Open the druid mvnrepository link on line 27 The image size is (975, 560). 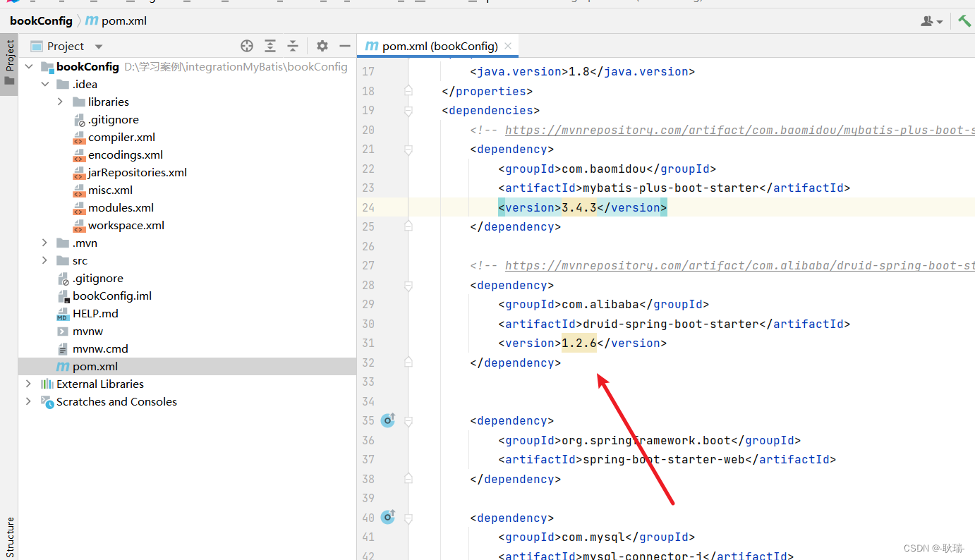point(740,265)
